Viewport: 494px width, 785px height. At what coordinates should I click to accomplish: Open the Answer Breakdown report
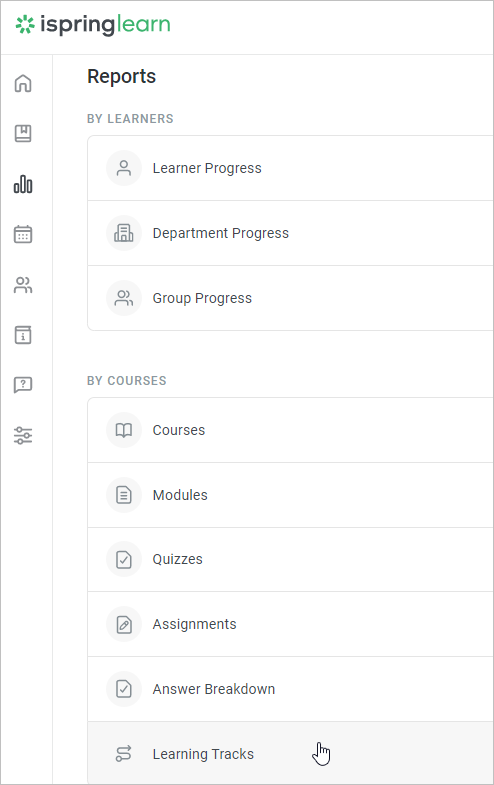point(291,689)
